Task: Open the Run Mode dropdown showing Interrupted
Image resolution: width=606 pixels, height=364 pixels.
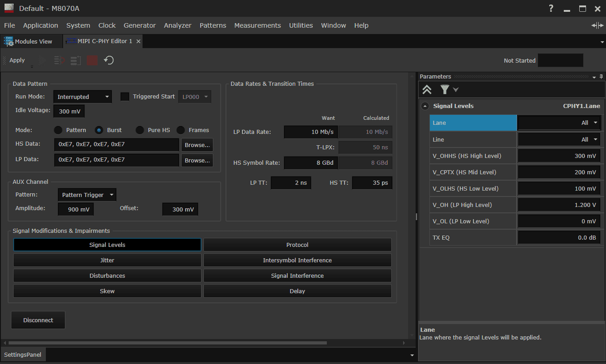Action: 82,96
